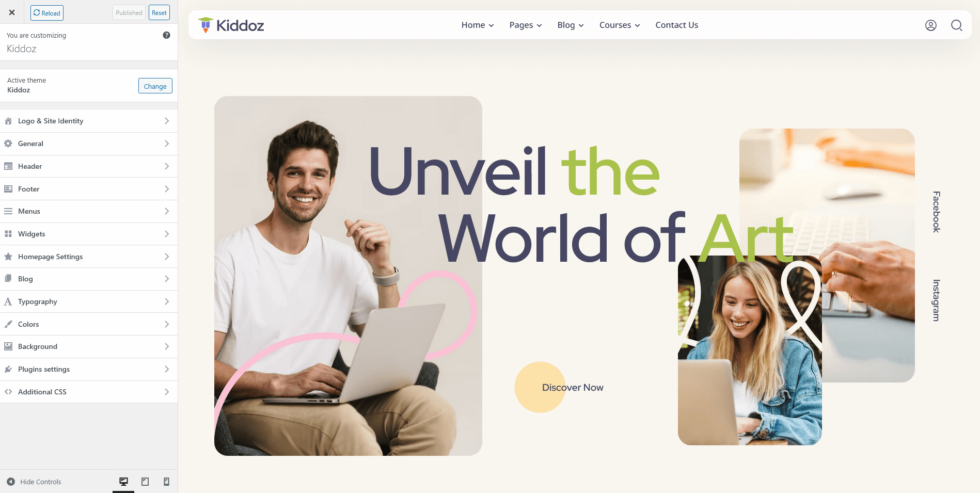Switch to mobile preview device icon

(166, 482)
